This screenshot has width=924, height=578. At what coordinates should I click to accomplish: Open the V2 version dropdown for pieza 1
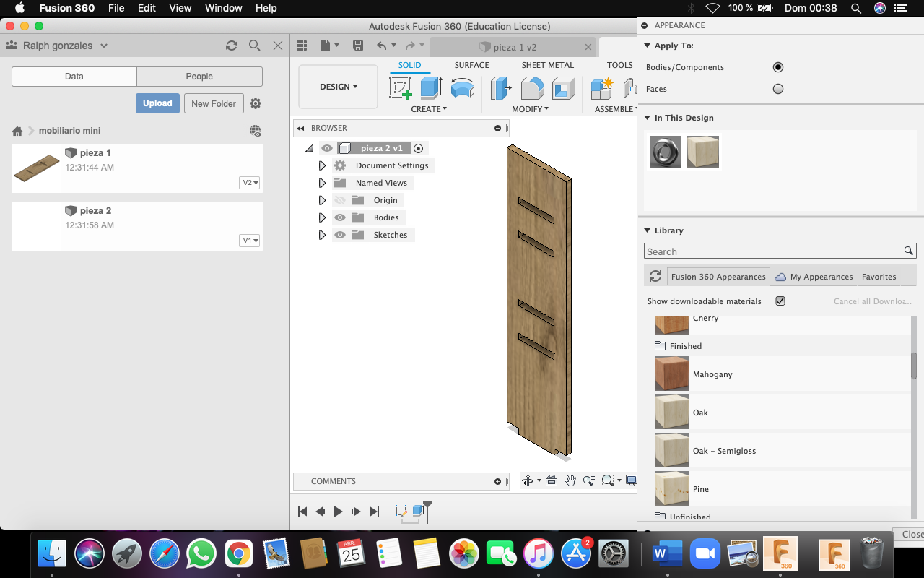(x=250, y=183)
